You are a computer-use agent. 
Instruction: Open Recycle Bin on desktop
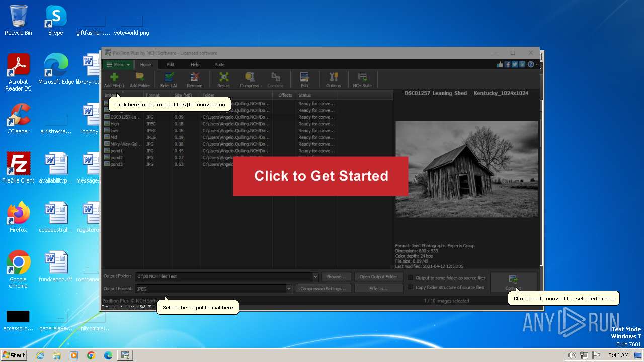point(18,20)
